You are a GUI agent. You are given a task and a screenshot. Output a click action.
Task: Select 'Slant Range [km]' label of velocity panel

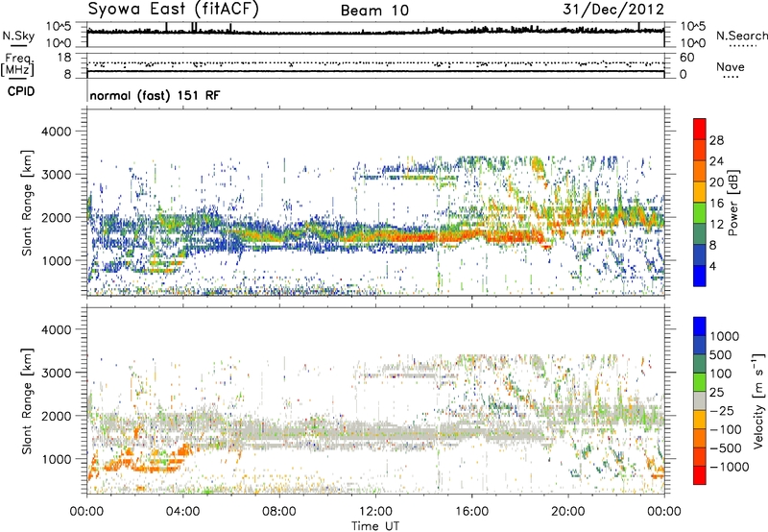[x=27, y=400]
